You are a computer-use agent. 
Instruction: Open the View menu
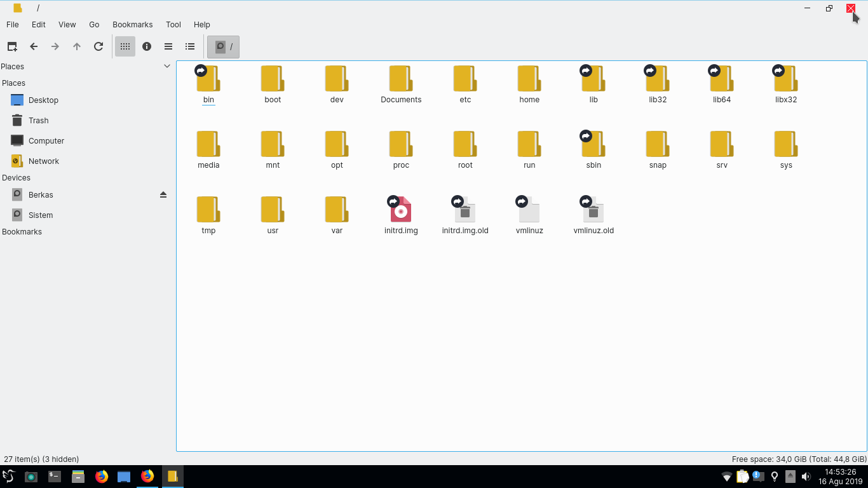click(67, 25)
